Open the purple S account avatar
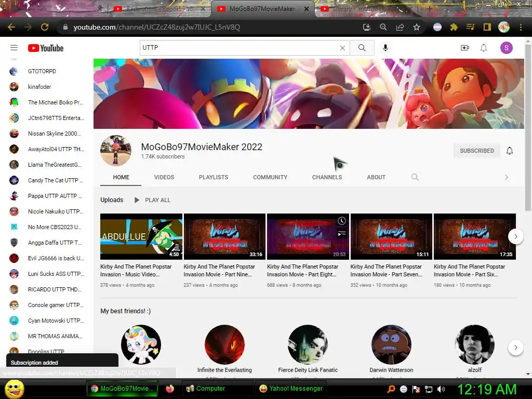This screenshot has height=399, width=532. tap(506, 48)
